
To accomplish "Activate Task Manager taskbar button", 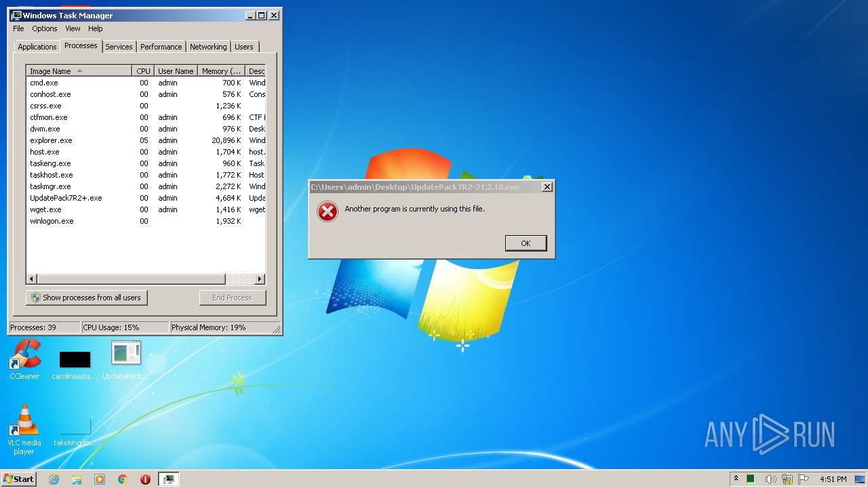I will click(168, 479).
